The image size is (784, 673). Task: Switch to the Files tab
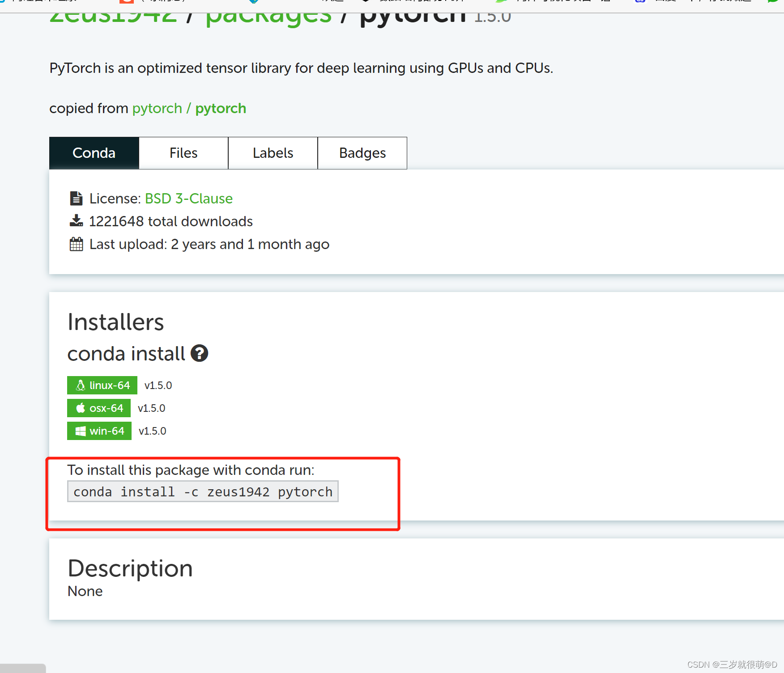pyautogui.click(x=183, y=153)
